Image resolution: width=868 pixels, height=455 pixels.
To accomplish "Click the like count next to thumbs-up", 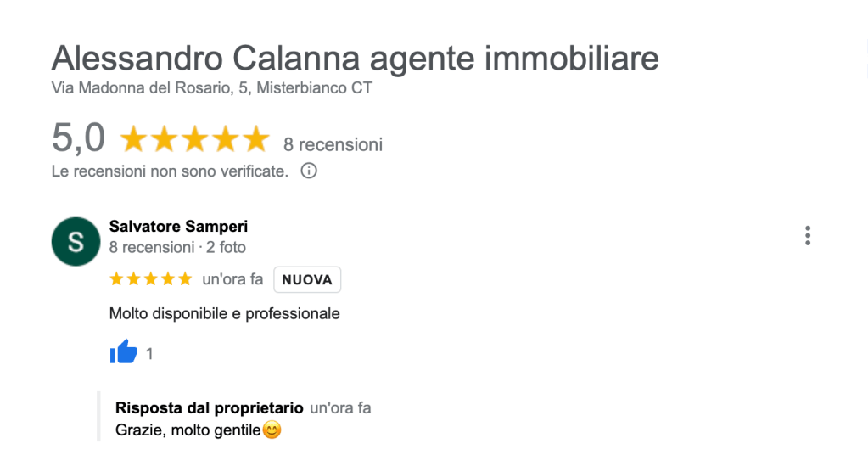I will (x=149, y=354).
